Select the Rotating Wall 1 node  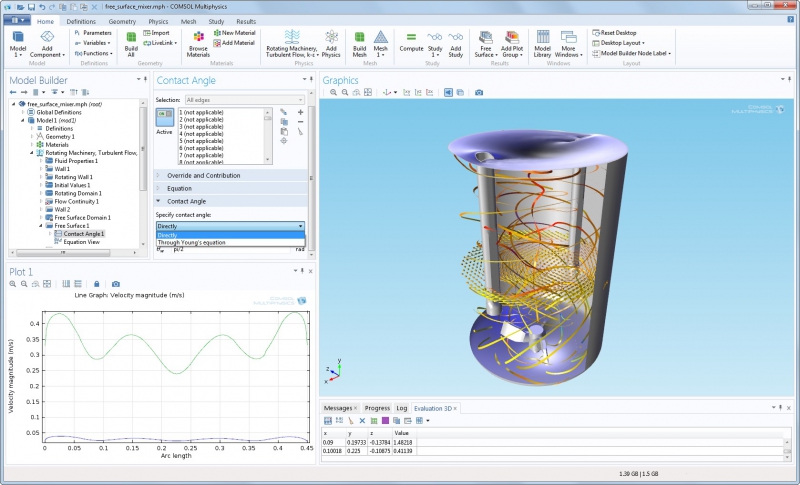(x=73, y=177)
